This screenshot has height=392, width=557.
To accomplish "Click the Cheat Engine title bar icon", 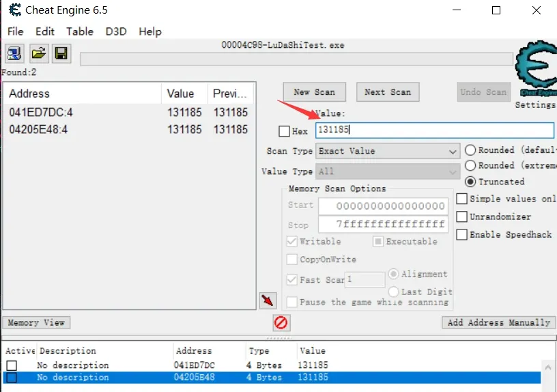I will click(14, 10).
